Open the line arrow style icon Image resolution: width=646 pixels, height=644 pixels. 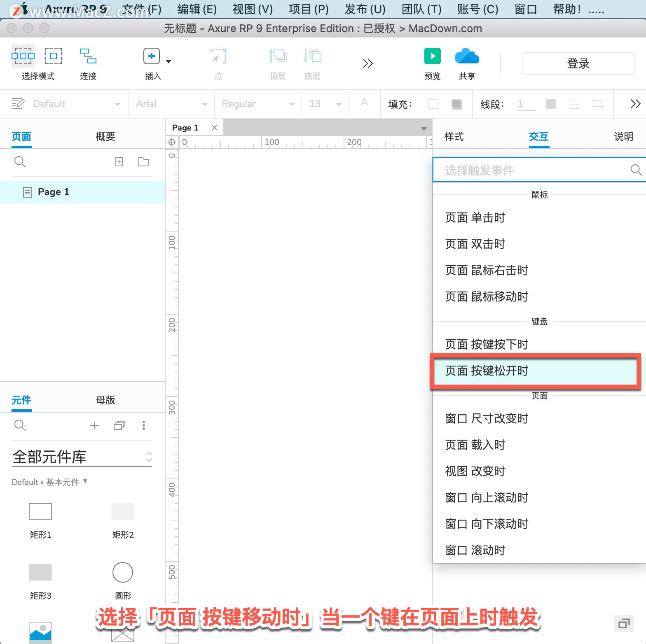coord(598,104)
